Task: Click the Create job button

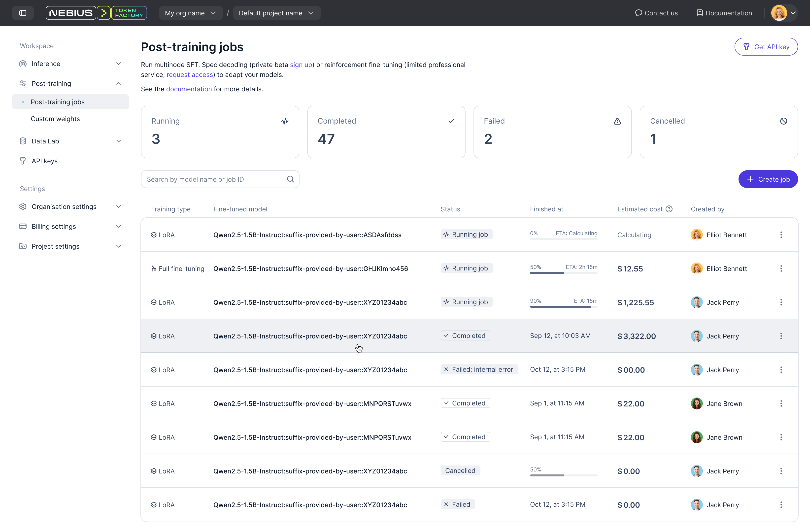Action: pyautogui.click(x=768, y=179)
